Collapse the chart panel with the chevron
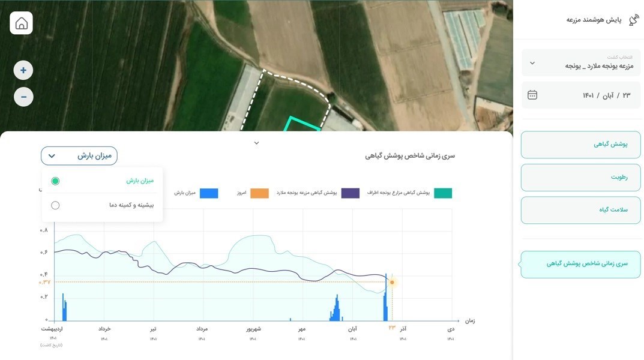644x360 pixels. pos(256,143)
